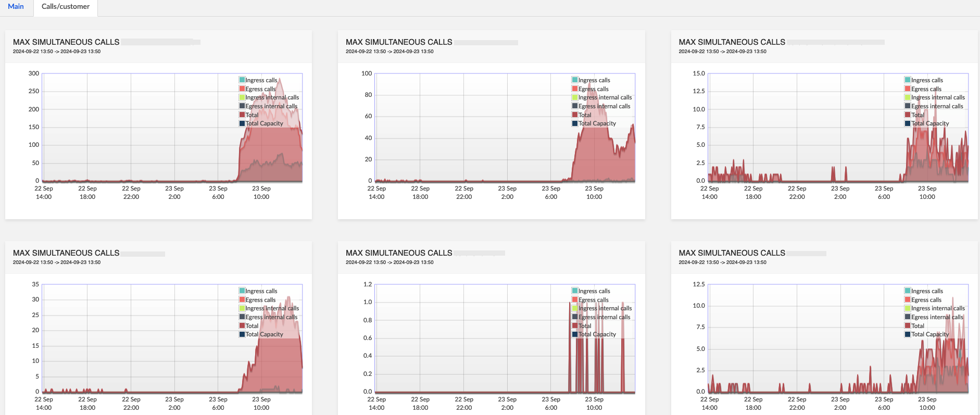Click the top-left MAX SIMULTANEOUS CALLS title

pos(66,42)
